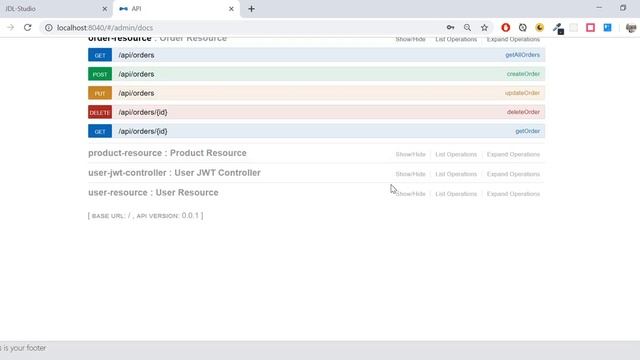Viewport: 640px width, 360px height.
Task: Open the profile avatar icon at far right
Action: pos(631,28)
